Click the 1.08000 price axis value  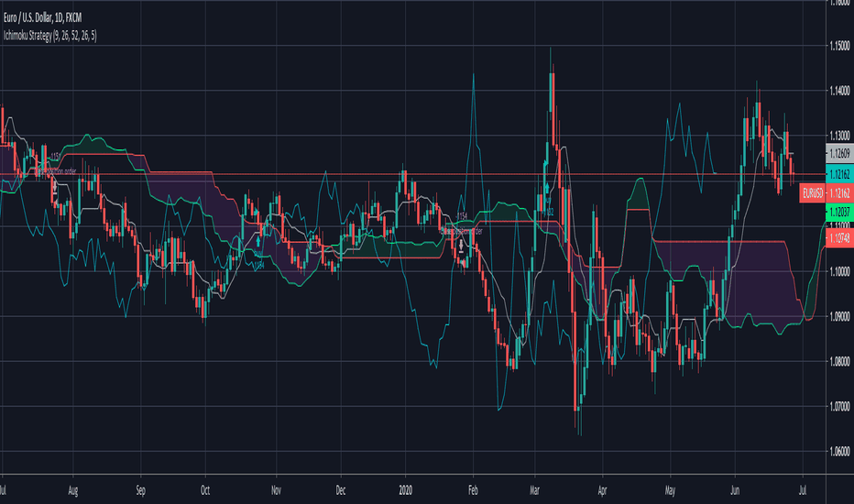[840, 361]
